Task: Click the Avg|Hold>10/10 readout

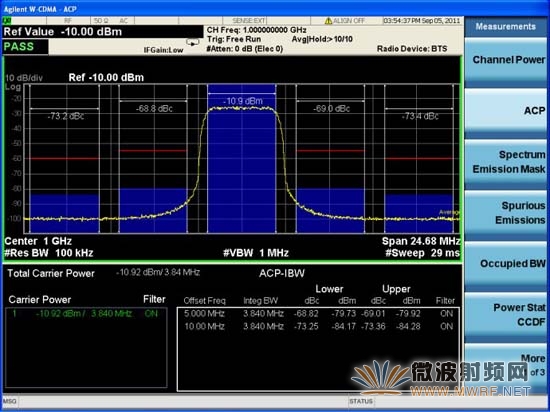Action: (322, 39)
